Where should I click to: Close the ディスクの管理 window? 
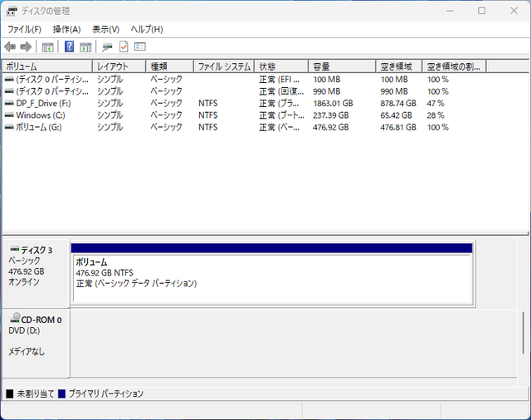[x=514, y=11]
